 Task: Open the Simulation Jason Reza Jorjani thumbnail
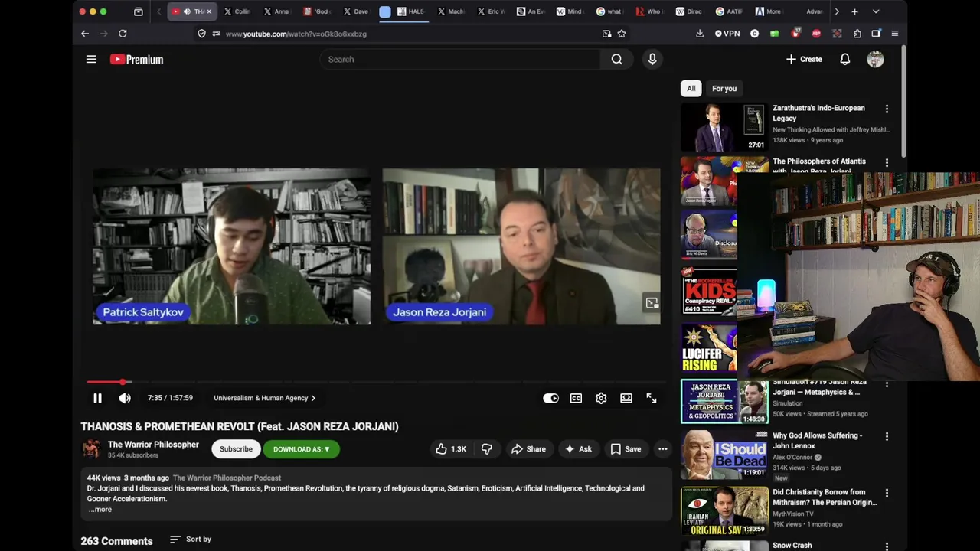pyautogui.click(x=724, y=401)
